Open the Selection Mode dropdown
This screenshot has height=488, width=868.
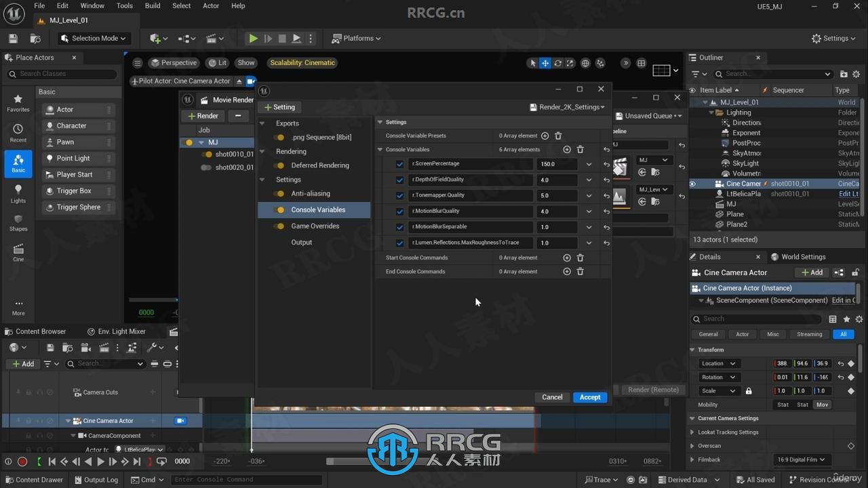click(93, 39)
